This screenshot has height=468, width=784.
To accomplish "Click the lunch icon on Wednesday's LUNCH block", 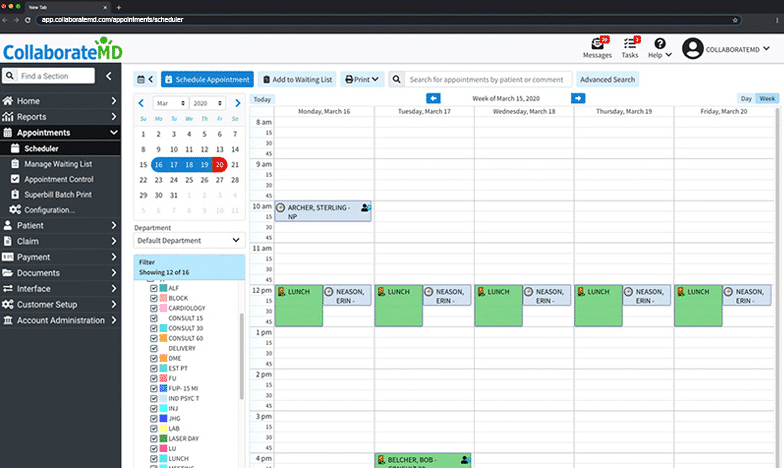I will pos(481,292).
